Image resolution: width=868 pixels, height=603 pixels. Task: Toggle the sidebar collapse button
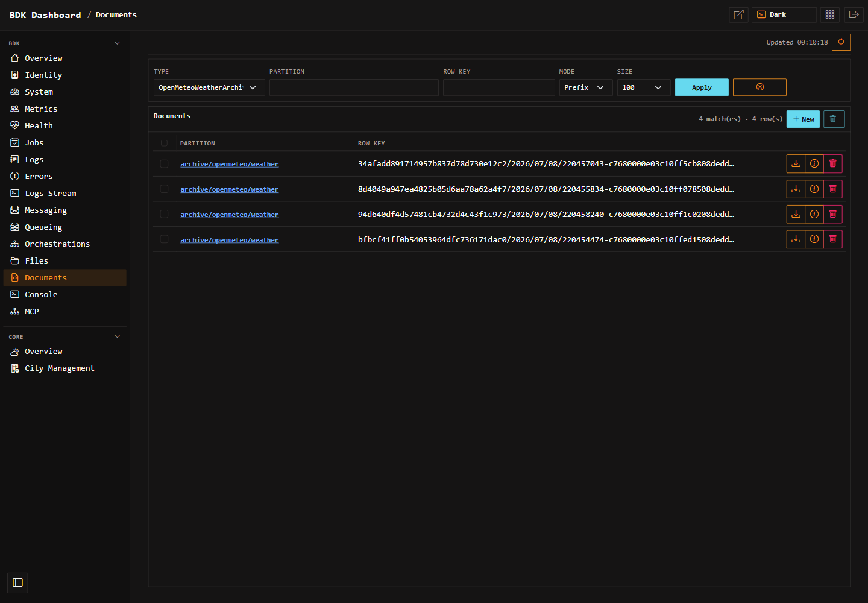click(x=17, y=582)
